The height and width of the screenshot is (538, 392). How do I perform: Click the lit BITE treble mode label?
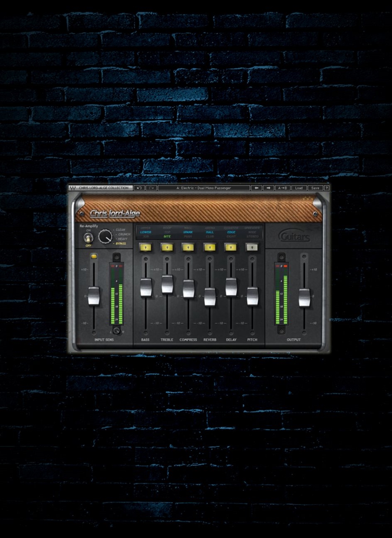coord(167,236)
